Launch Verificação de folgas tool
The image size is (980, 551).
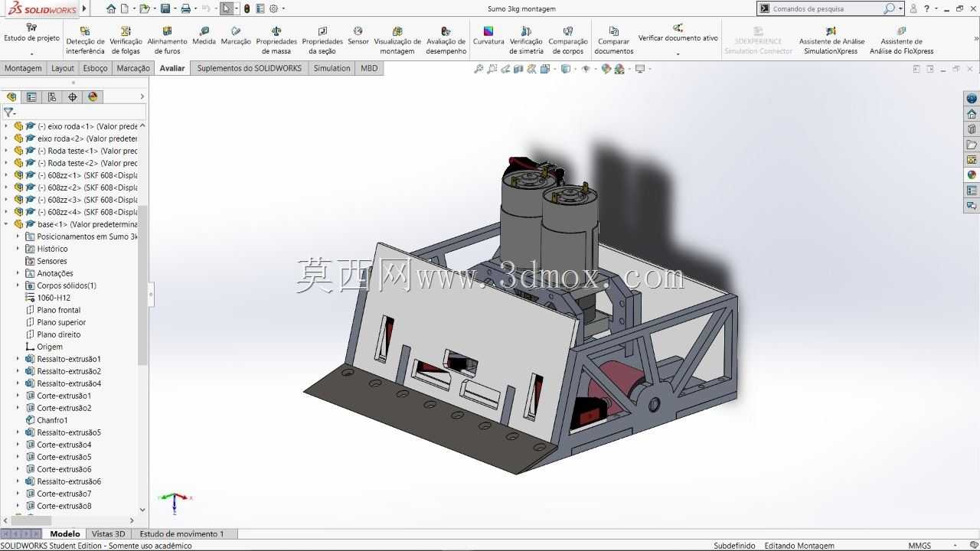tap(126, 41)
